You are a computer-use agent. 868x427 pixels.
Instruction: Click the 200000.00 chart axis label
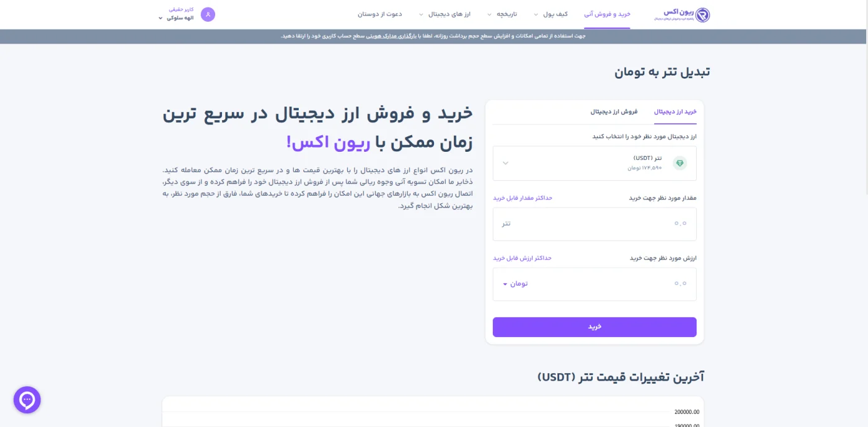(687, 412)
